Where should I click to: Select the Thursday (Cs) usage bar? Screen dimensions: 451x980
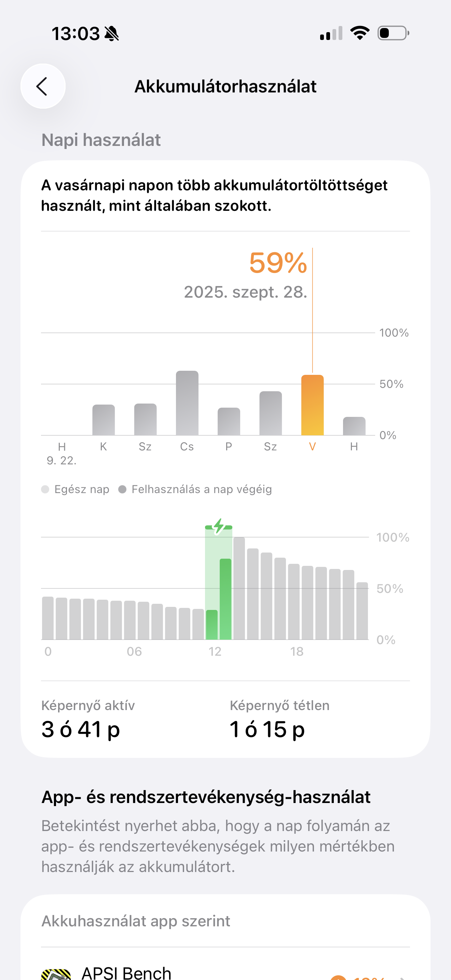point(187,403)
